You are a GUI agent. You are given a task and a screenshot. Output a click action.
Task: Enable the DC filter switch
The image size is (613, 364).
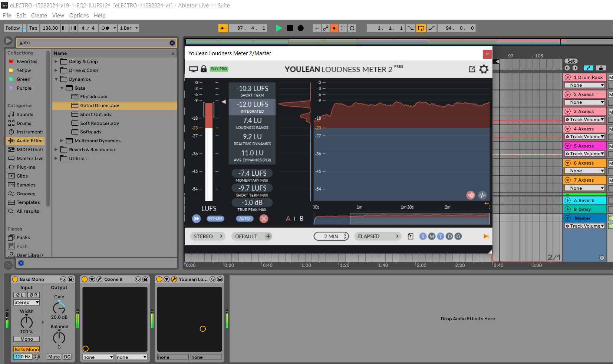pos(67,357)
